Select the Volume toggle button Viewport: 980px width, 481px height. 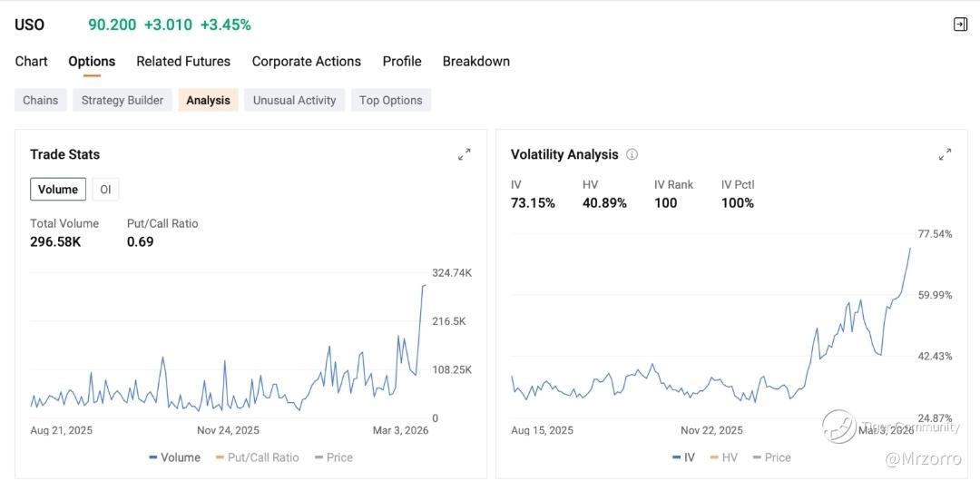(x=58, y=189)
